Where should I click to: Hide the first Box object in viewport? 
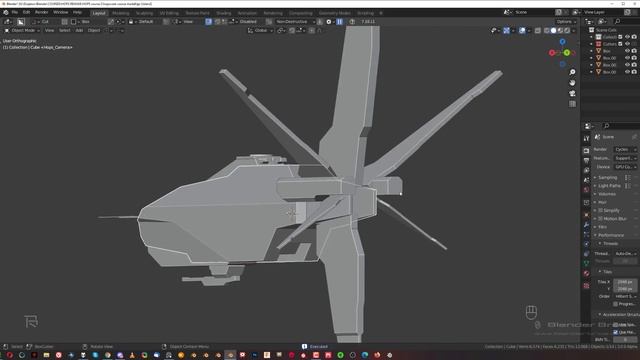[x=627, y=51]
